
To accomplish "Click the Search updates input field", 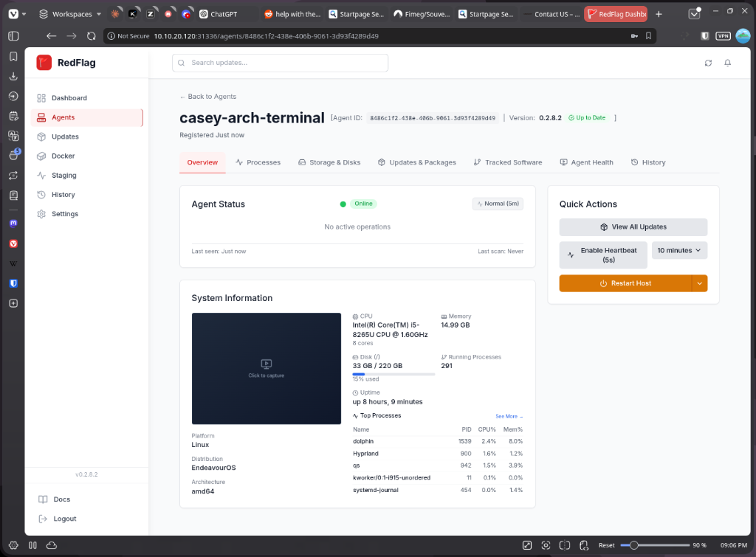I will (x=280, y=63).
